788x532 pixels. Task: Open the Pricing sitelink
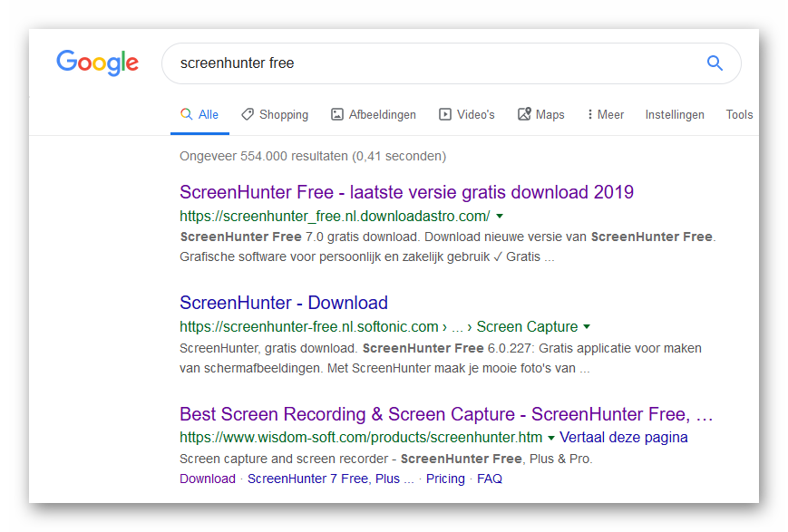tap(445, 479)
